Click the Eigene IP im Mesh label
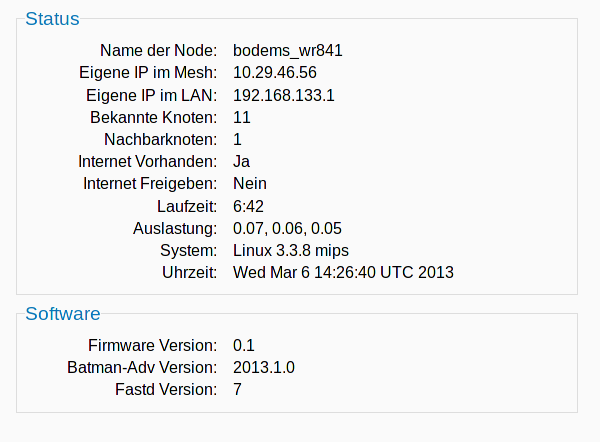Viewport: 600px width, 442px height. point(148,73)
